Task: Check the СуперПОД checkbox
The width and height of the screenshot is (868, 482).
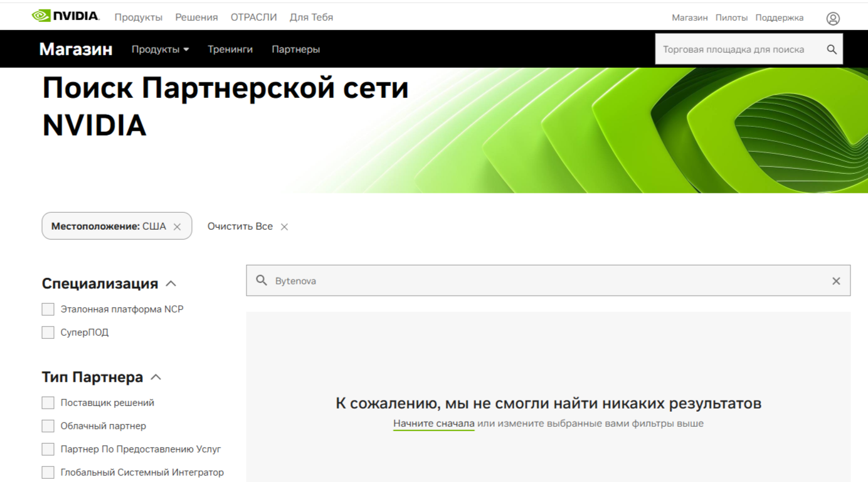Action: (48, 333)
